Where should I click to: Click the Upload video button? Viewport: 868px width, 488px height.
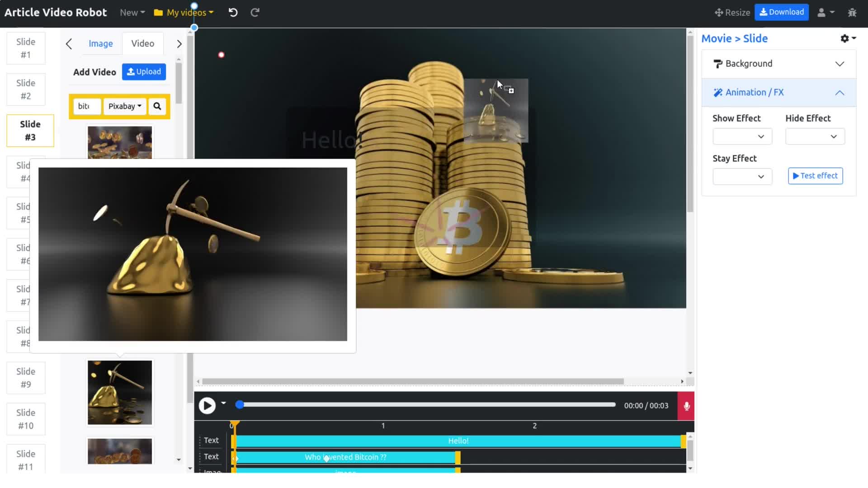click(x=144, y=71)
